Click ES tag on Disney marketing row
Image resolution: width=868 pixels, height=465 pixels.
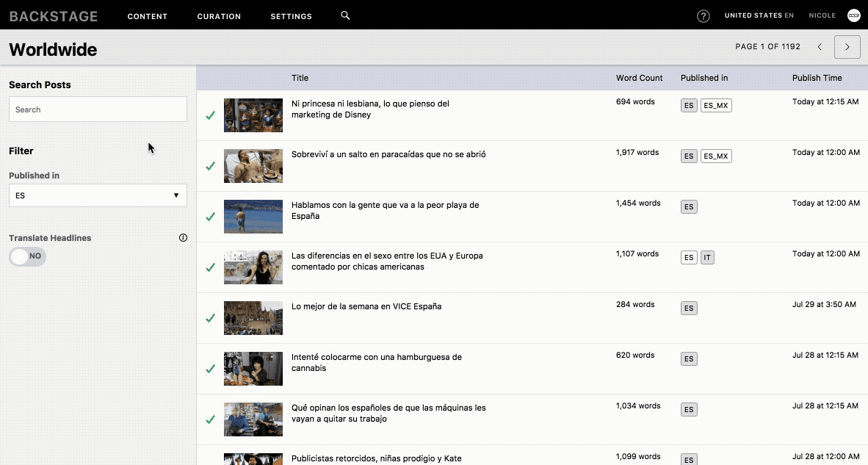689,106
